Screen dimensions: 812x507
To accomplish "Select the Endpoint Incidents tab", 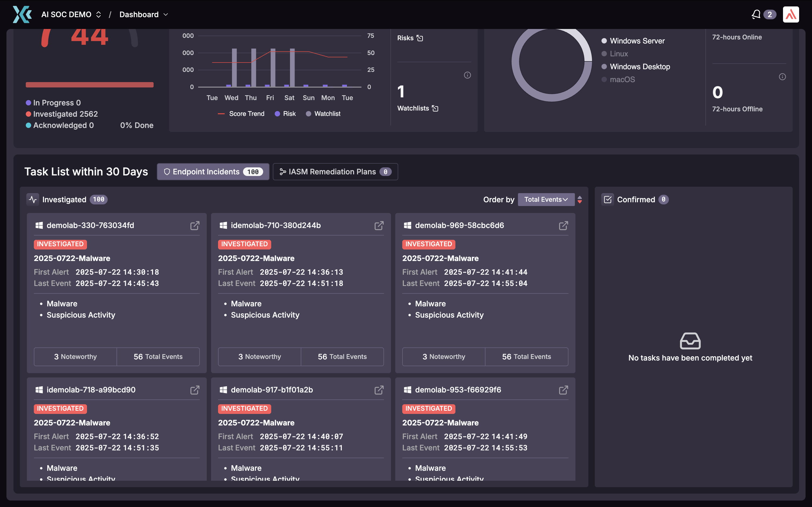I will (x=212, y=172).
